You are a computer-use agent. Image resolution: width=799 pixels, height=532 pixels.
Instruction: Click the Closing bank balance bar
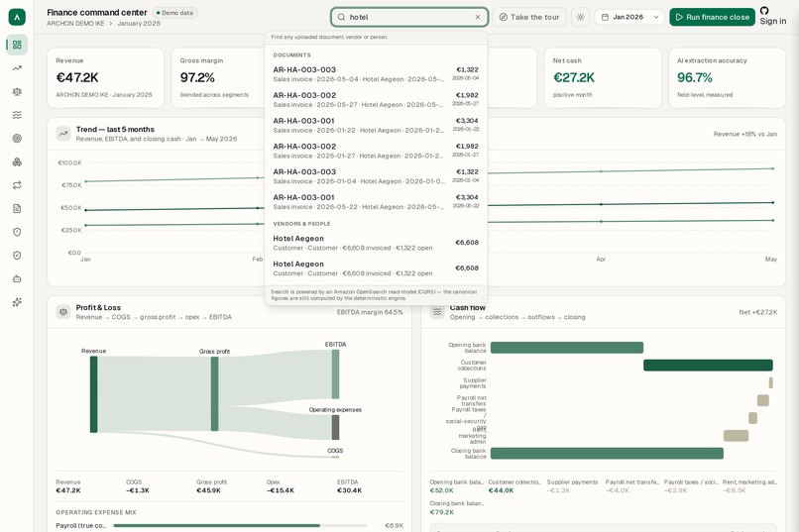pos(607,453)
